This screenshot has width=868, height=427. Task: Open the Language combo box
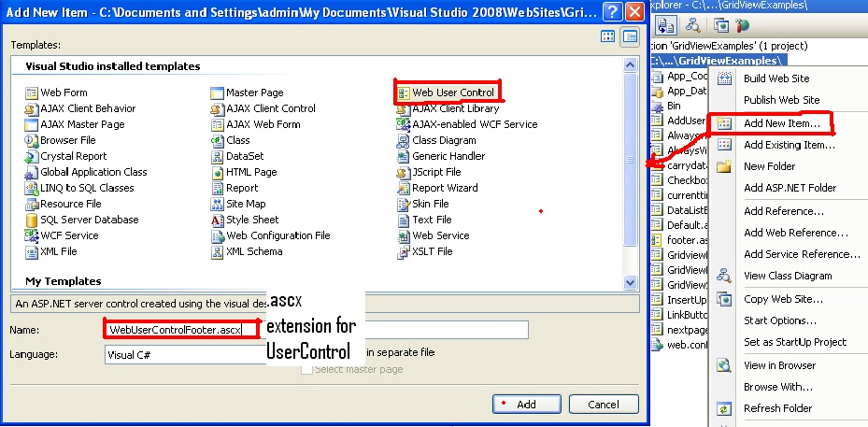[x=186, y=355]
